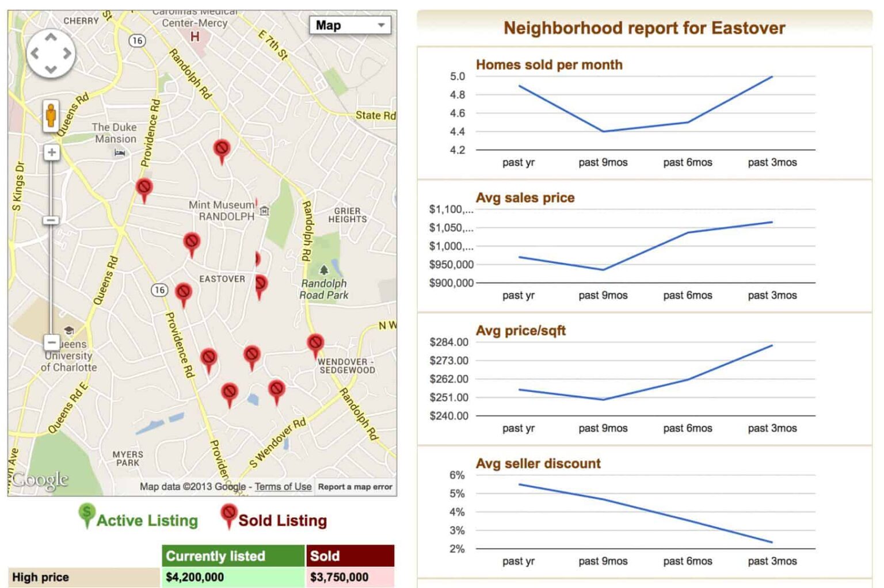Click the hospital icon at Carolinas Medical Center-Mercy

point(196,36)
